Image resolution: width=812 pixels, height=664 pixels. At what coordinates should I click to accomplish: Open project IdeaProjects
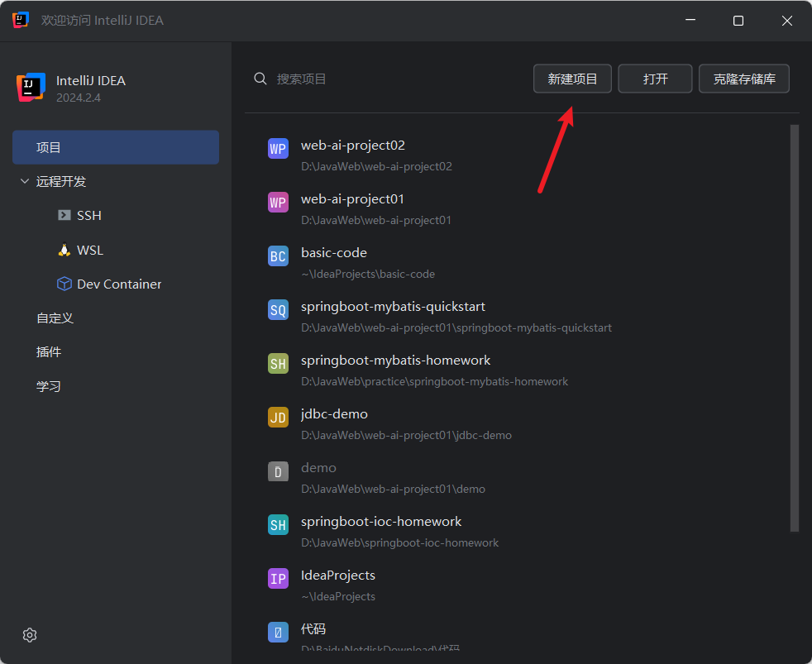click(x=337, y=576)
